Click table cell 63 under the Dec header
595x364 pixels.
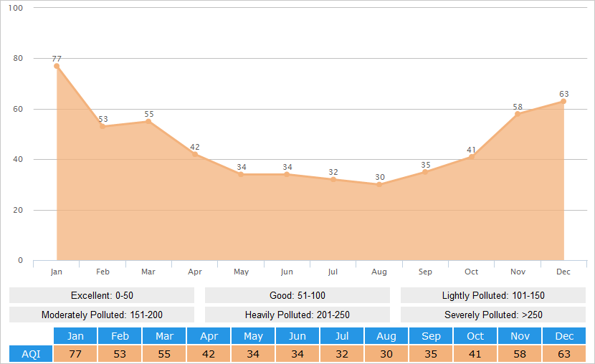[564, 354]
